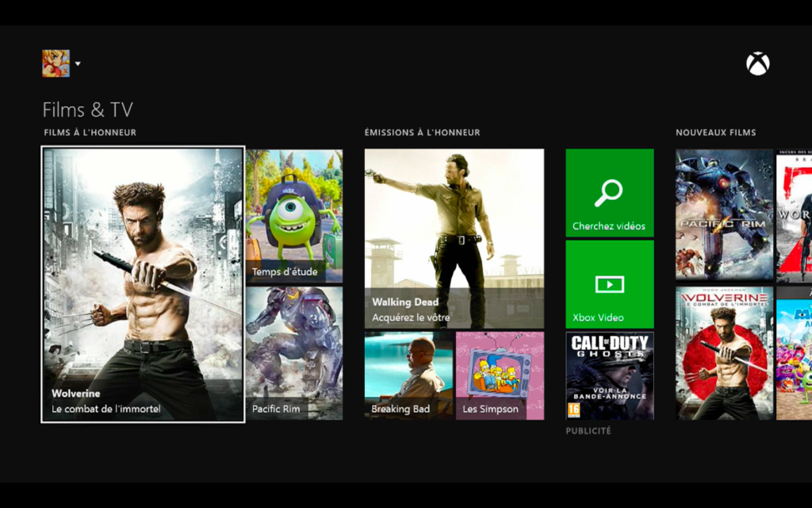The width and height of the screenshot is (812, 508).
Task: Open the Walking Dead show tile
Action: click(x=454, y=238)
